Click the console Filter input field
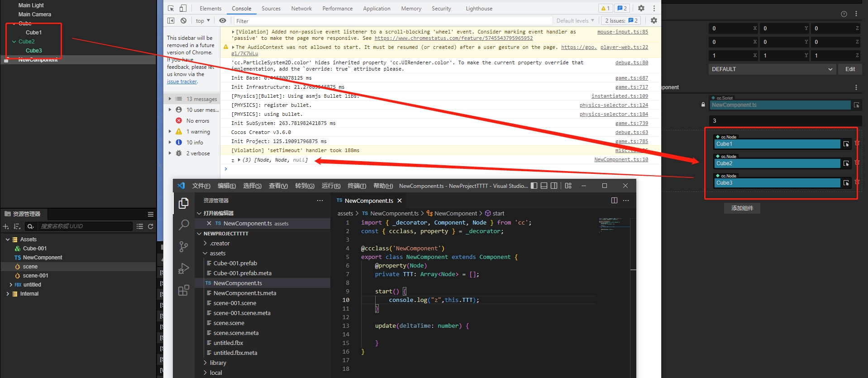Image resolution: width=868 pixels, height=378 pixels. click(x=393, y=21)
